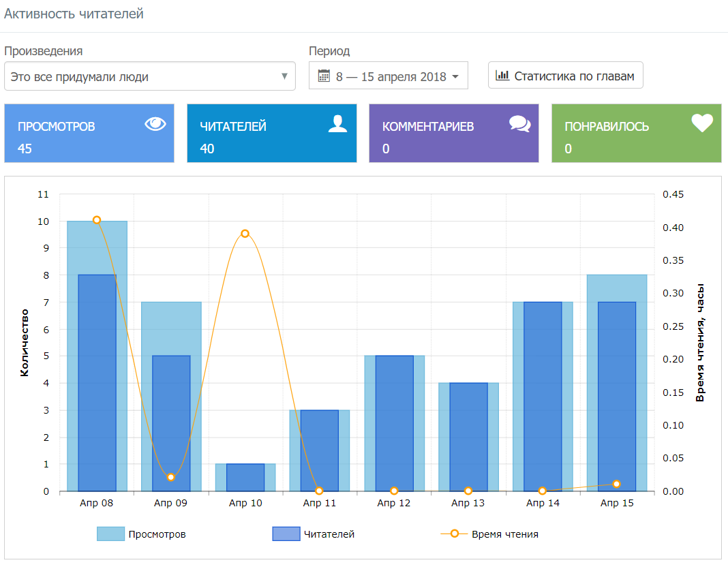Select the Комментариев summary card
728x569 pixels.
point(454,134)
